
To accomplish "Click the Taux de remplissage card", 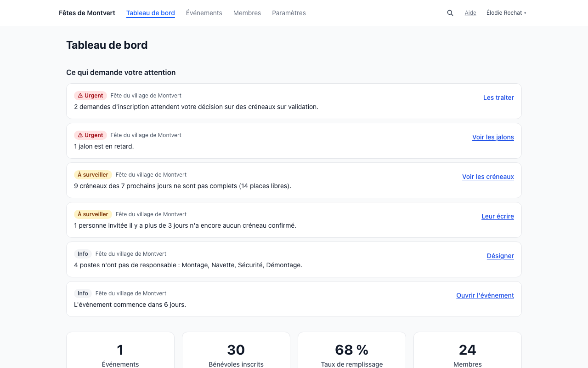I will pos(352,350).
